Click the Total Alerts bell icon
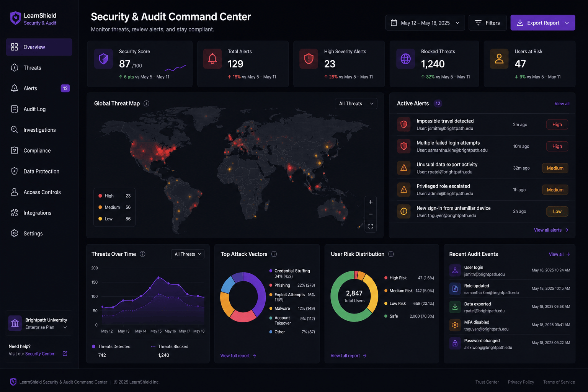Viewport: 588px width, 392px height. [x=212, y=59]
